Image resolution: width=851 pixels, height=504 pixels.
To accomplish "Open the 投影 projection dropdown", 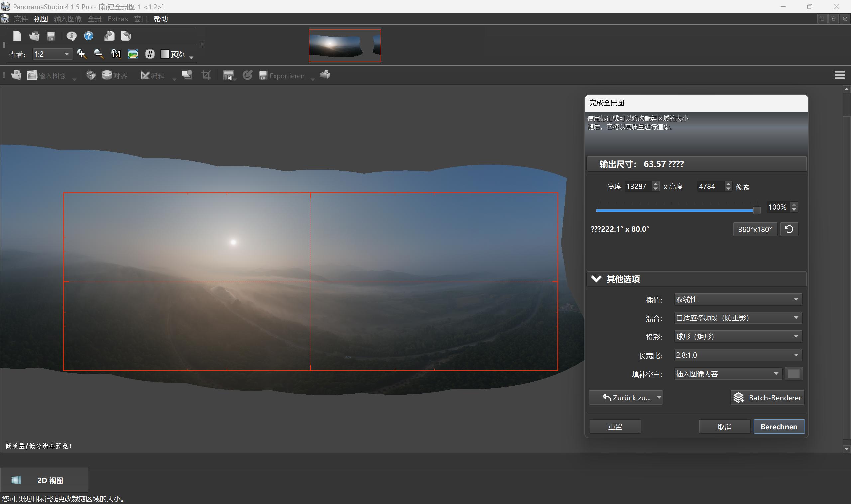I will [738, 336].
